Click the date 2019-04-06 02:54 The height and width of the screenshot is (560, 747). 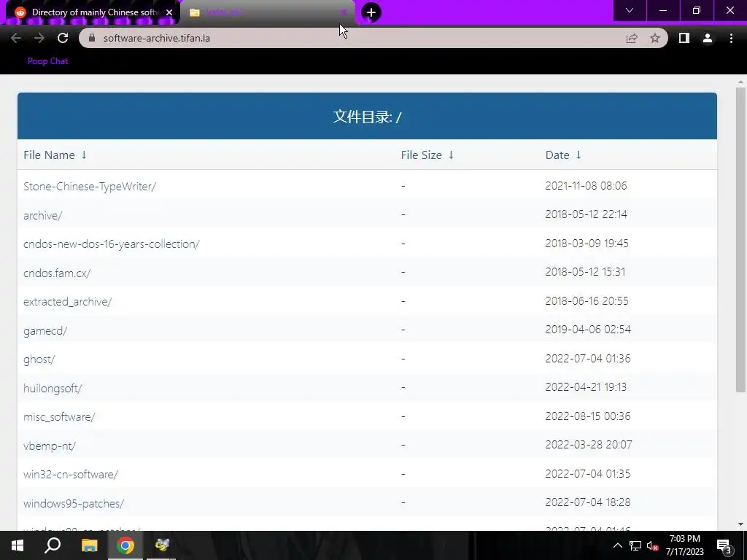588,330
